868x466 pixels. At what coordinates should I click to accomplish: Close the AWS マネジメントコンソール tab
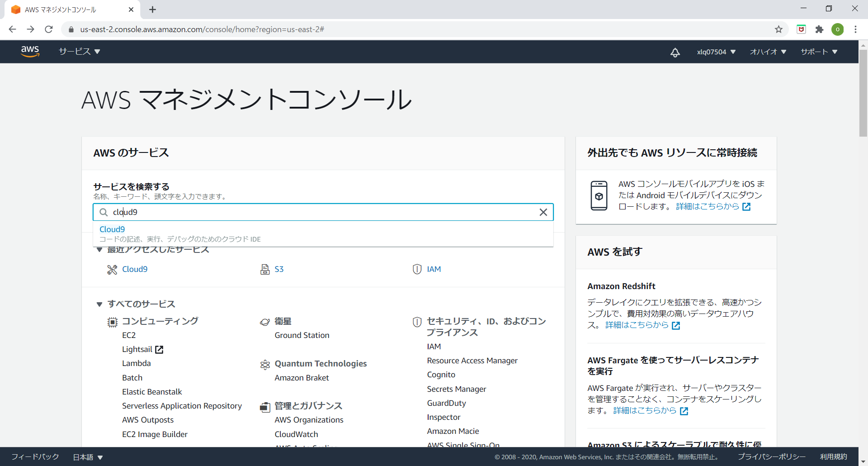(x=131, y=10)
